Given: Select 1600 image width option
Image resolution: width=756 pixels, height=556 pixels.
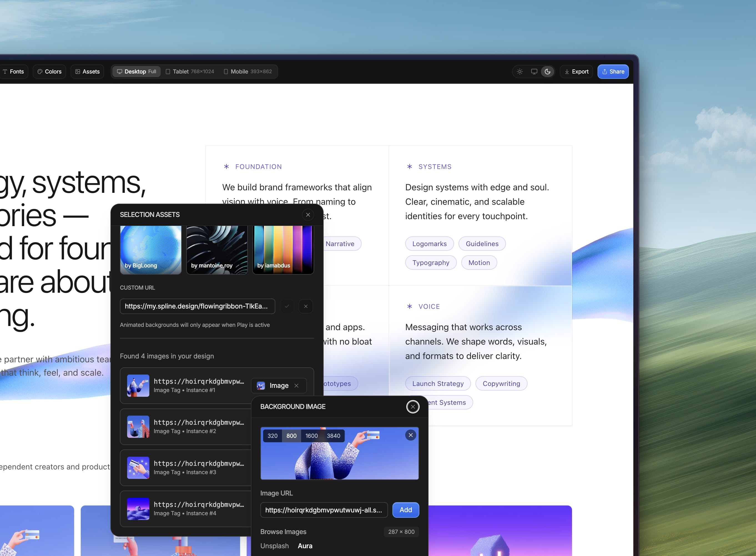Looking at the screenshot, I should coord(311,436).
